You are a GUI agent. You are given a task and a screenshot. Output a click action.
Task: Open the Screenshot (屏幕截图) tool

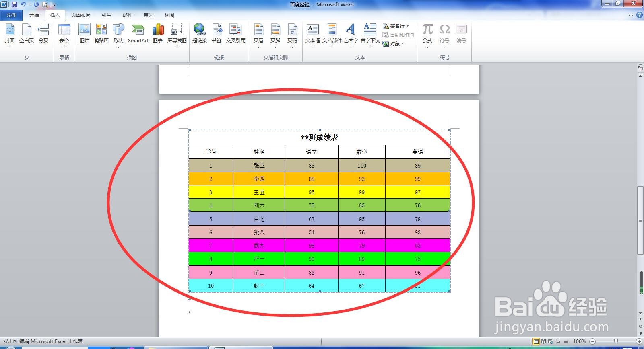coord(177,35)
